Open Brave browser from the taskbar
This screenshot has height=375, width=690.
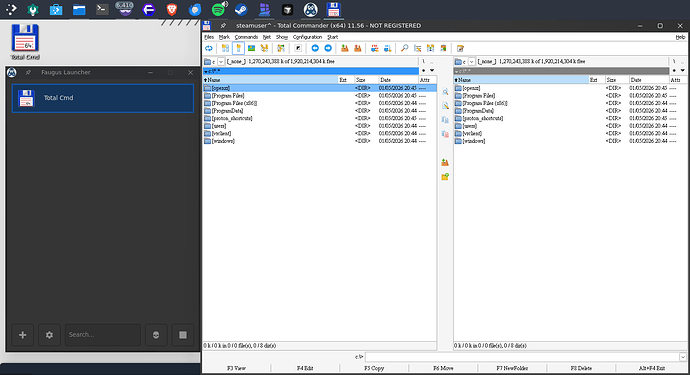coord(172,9)
